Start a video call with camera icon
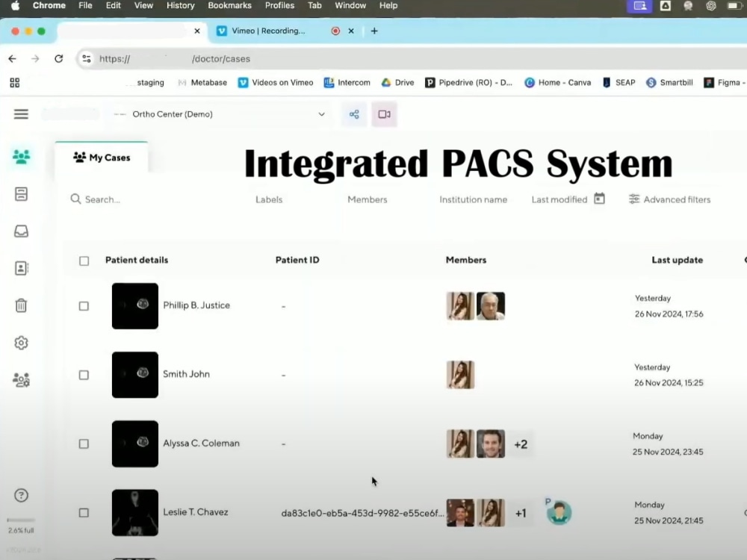 click(x=385, y=114)
